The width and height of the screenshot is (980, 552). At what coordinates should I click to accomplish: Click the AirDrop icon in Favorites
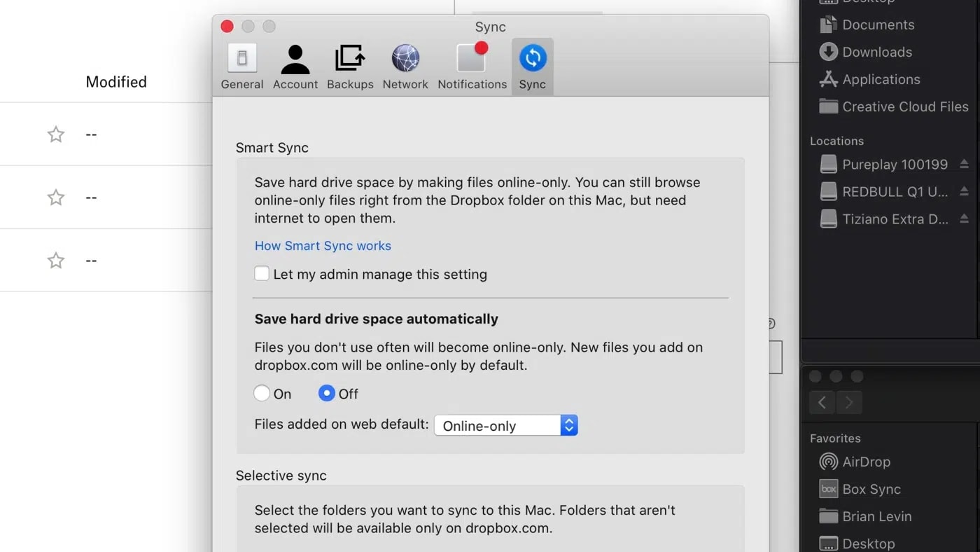(x=829, y=462)
